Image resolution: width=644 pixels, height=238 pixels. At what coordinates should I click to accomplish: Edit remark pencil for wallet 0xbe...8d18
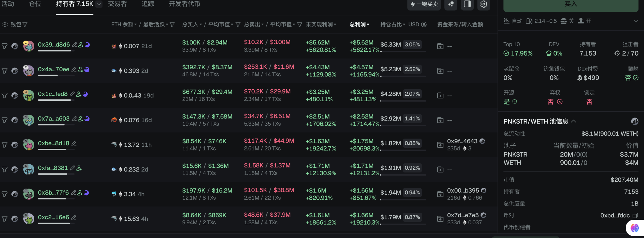(x=74, y=143)
